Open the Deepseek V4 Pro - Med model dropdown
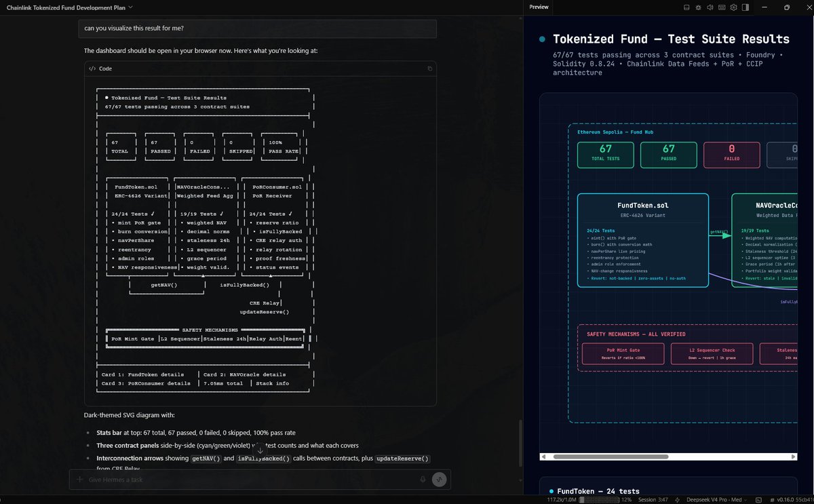Image resolution: width=814 pixels, height=504 pixels. tap(716, 499)
